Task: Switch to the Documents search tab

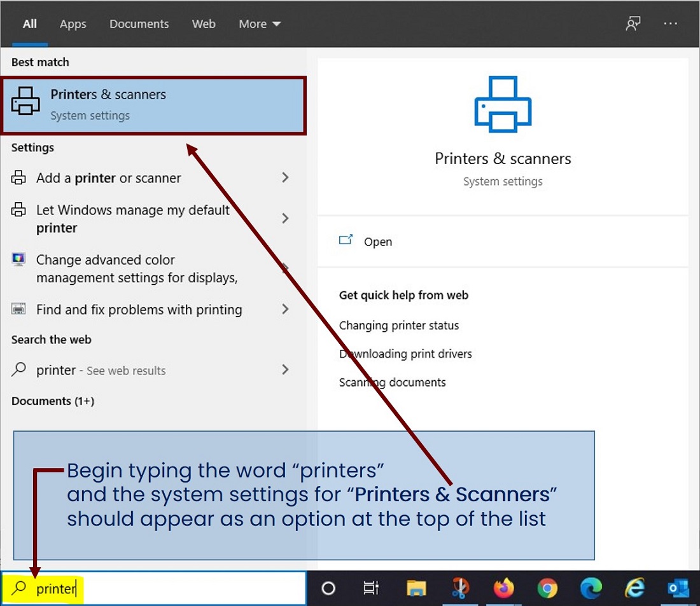Action: click(139, 24)
